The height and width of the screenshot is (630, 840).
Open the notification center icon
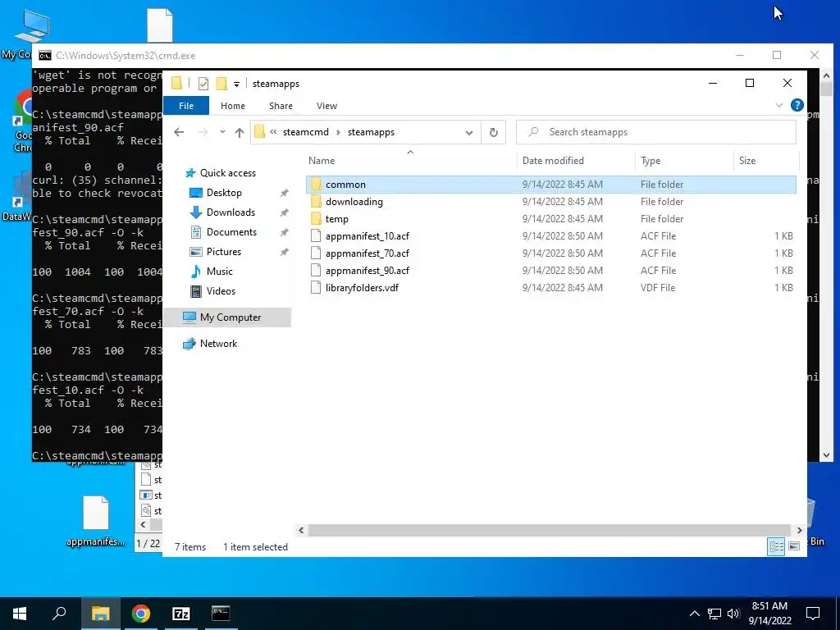tap(813, 614)
